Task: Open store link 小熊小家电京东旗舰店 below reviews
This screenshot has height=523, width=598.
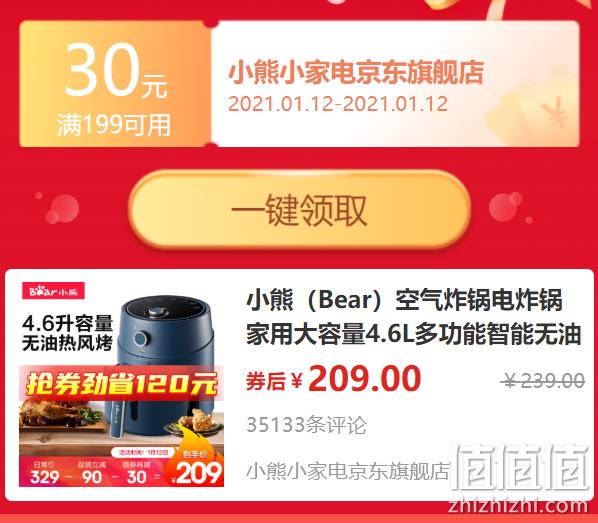Action: point(348,471)
